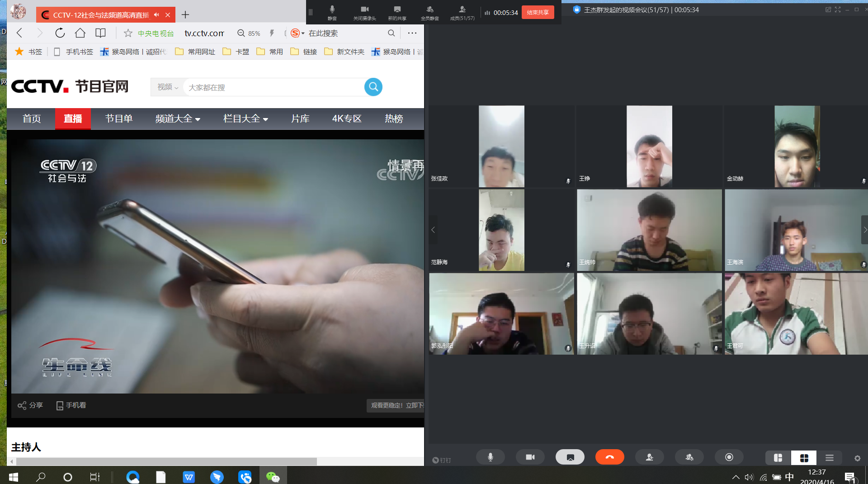
Task: Open WeChat from the Windows taskbar
Action: tap(273, 477)
